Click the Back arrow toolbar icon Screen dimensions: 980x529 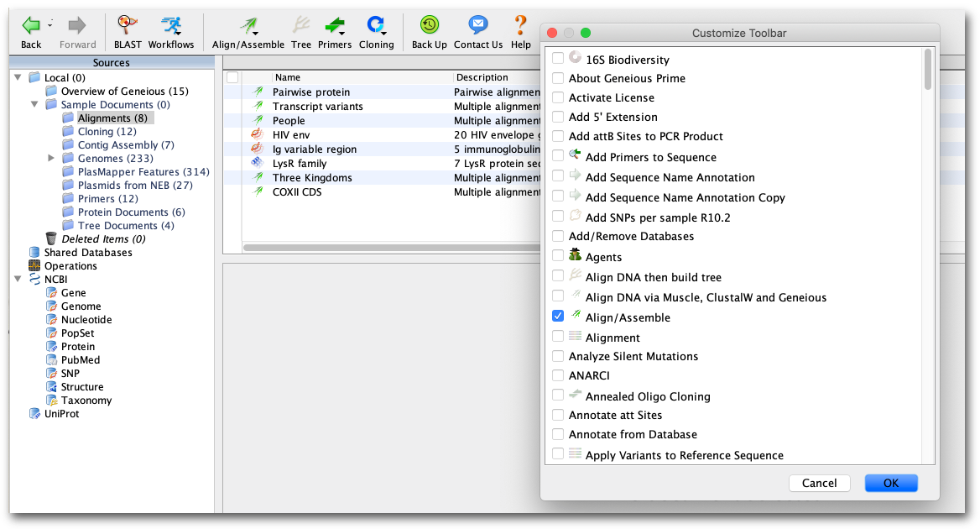click(30, 26)
